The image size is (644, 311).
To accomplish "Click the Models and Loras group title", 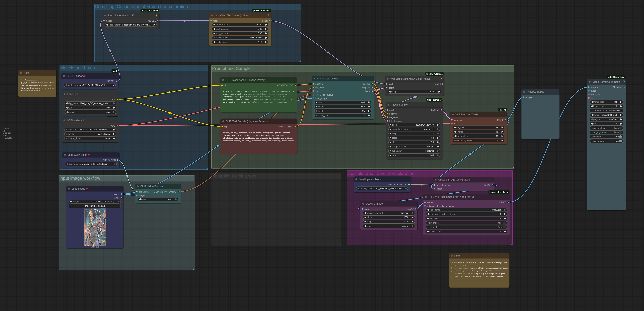I will 78,68.
